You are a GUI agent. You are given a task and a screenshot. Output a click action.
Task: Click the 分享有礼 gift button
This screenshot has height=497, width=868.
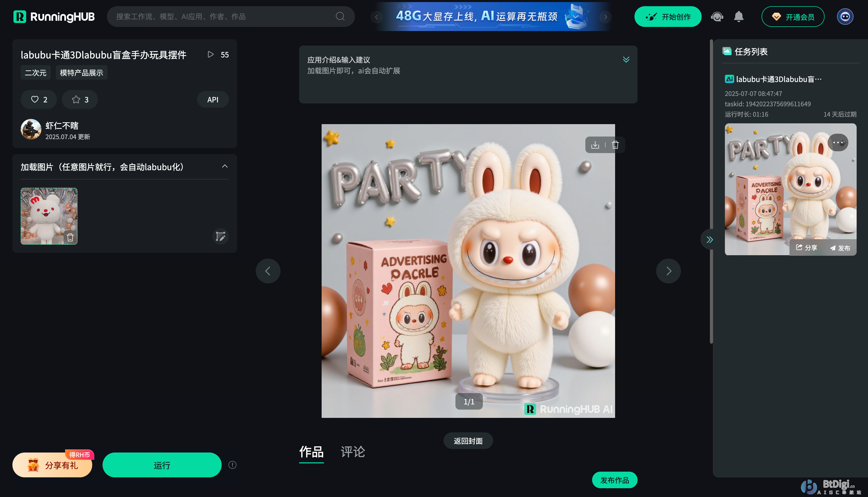(52, 465)
